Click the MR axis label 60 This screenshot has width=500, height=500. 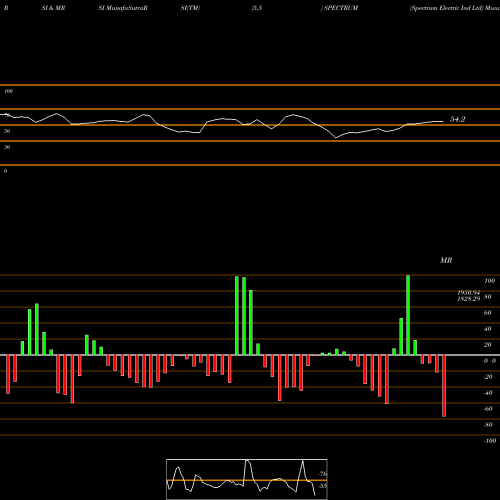(487, 313)
